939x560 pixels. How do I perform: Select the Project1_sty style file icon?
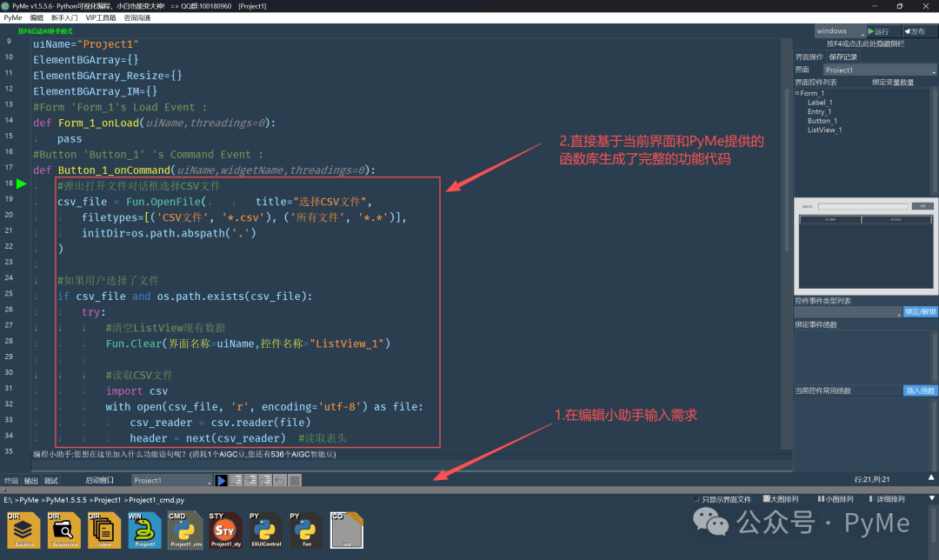click(225, 530)
